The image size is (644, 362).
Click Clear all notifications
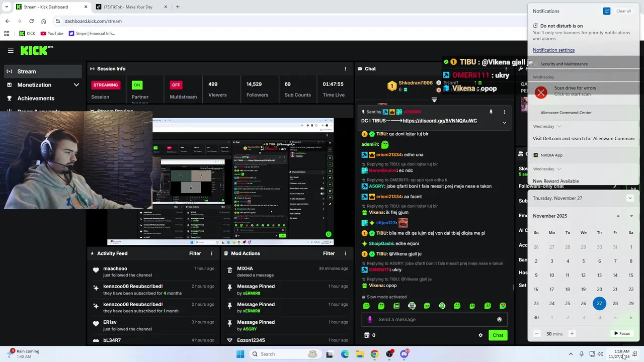click(623, 11)
